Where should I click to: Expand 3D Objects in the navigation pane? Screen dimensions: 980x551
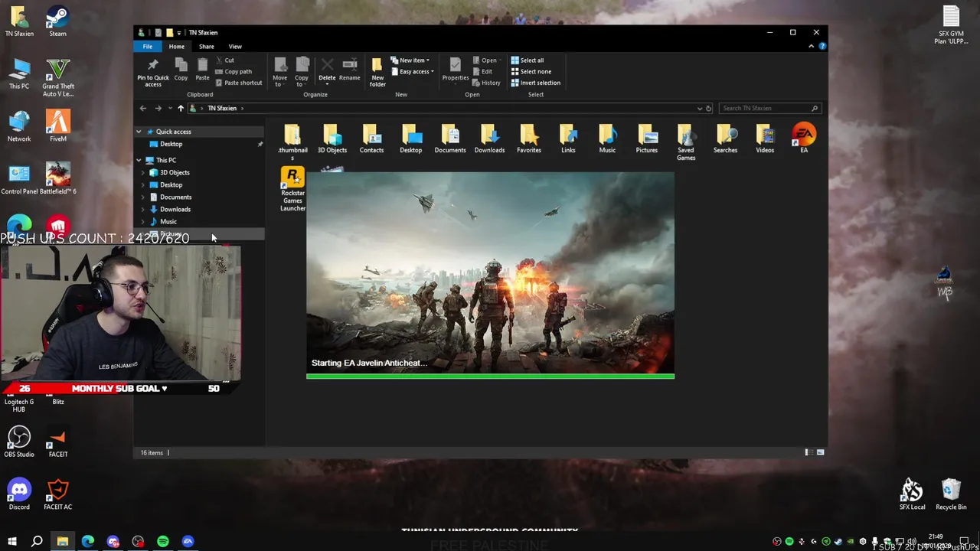point(143,172)
